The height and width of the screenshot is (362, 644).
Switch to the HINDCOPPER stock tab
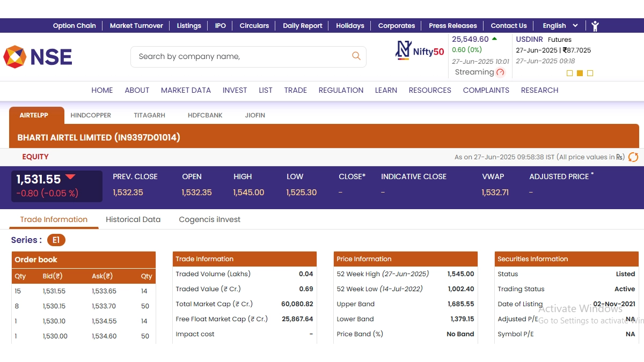click(x=91, y=115)
